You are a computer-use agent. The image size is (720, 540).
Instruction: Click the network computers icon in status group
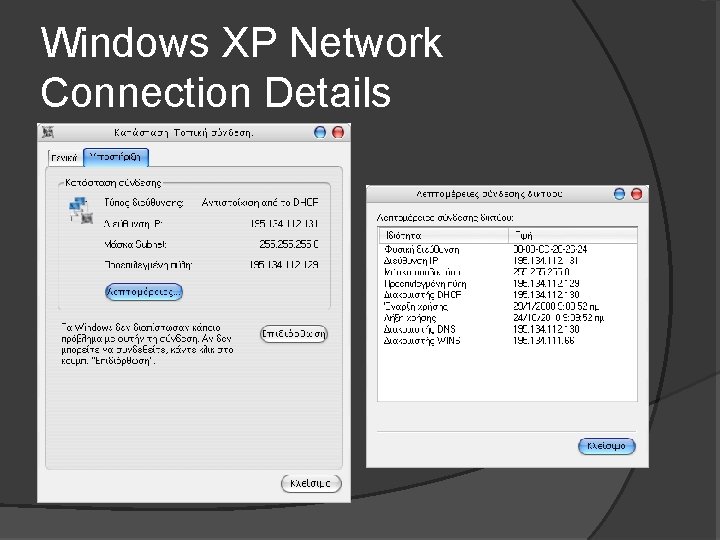81,210
